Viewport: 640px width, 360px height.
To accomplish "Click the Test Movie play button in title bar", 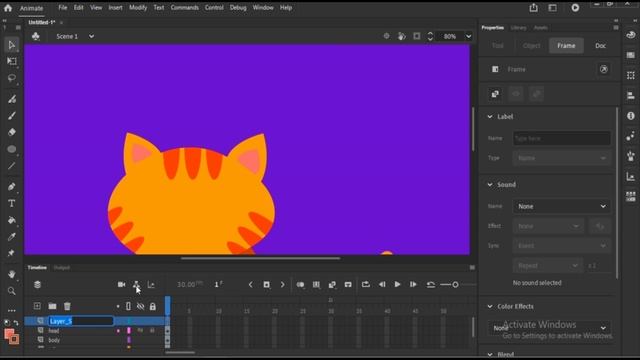I will click(575, 7).
